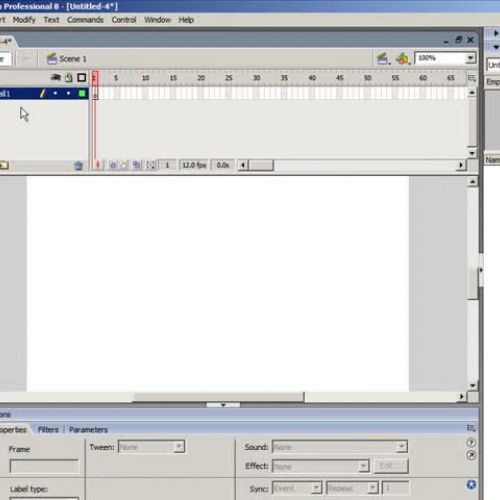Open the Sync Event dropdown

[297, 488]
